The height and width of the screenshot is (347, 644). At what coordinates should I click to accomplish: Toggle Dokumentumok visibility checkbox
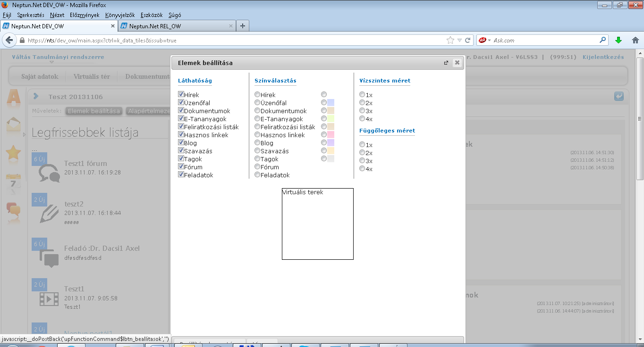181,111
